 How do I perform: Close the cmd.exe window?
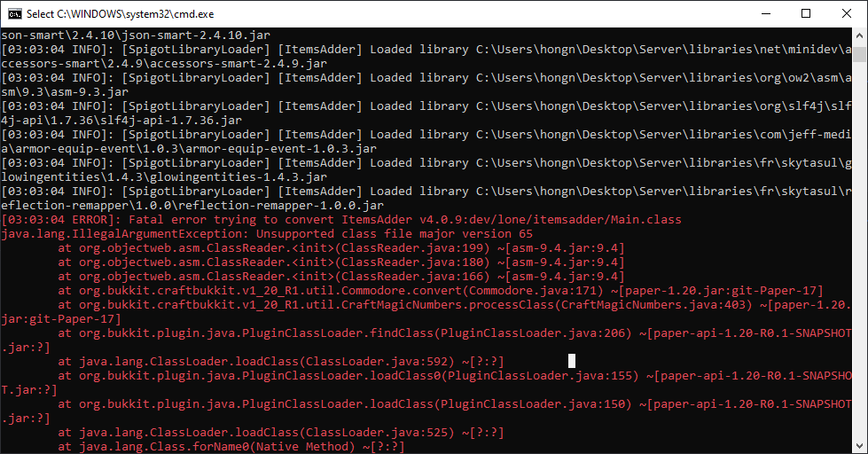click(847, 14)
